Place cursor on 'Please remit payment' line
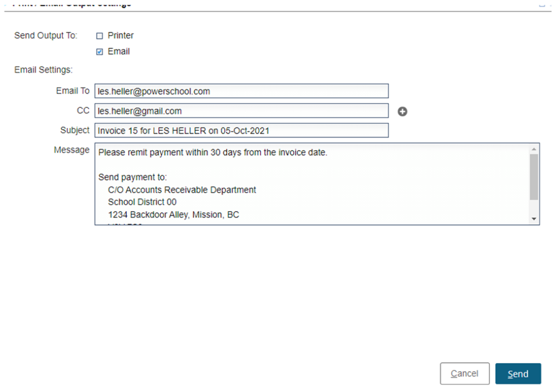 (x=213, y=153)
